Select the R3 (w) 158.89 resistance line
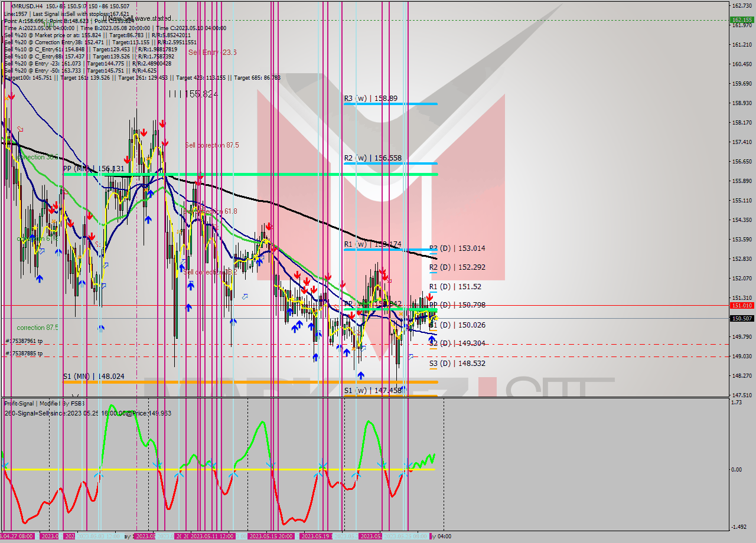Viewport: 756px width, 543px height. 390,103
